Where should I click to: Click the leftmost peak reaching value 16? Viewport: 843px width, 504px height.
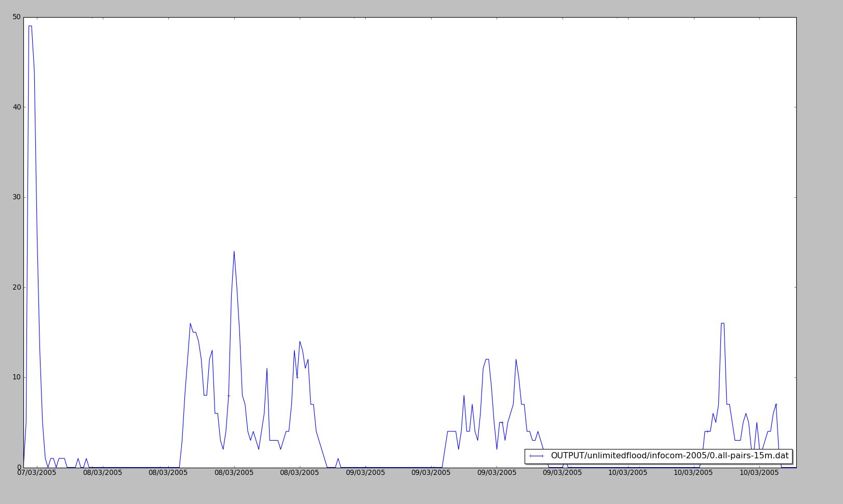click(x=190, y=323)
